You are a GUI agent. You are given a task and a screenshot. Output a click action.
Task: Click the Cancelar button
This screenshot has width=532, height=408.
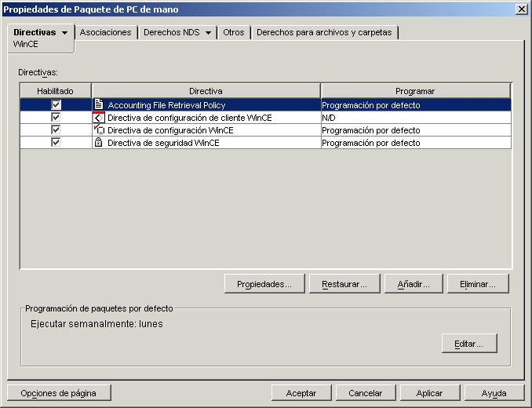coord(366,393)
